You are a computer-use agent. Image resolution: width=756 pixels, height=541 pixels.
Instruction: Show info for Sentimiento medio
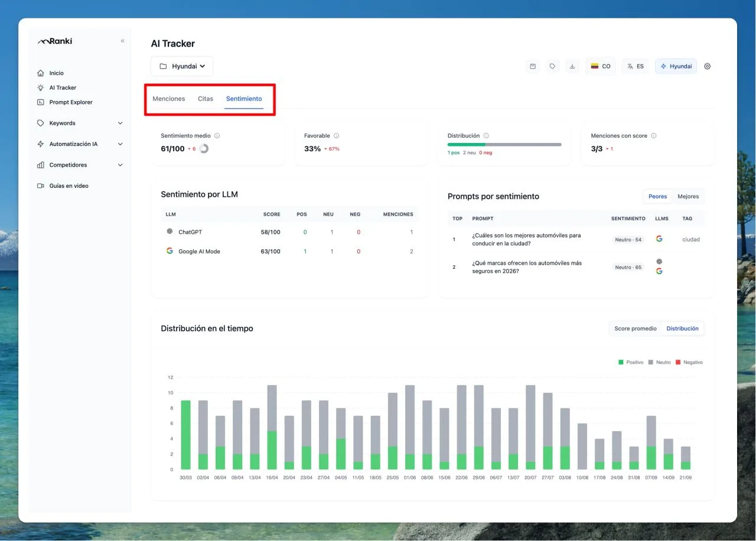(217, 136)
